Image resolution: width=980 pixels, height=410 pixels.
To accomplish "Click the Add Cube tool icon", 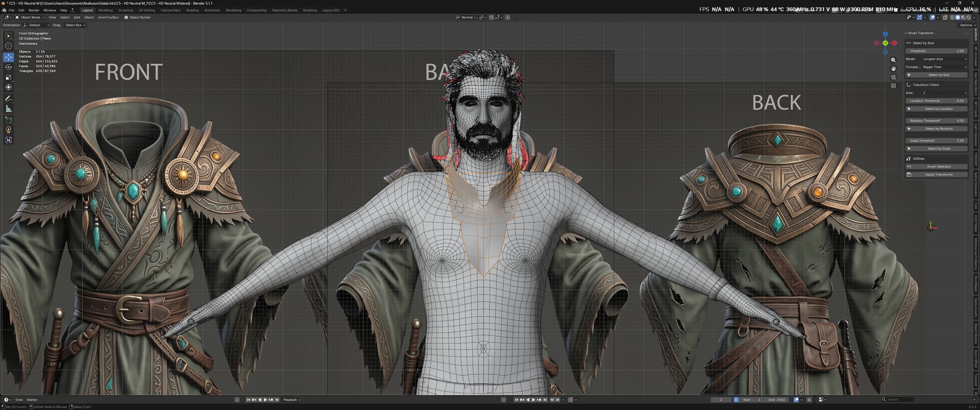I will pos(8,120).
